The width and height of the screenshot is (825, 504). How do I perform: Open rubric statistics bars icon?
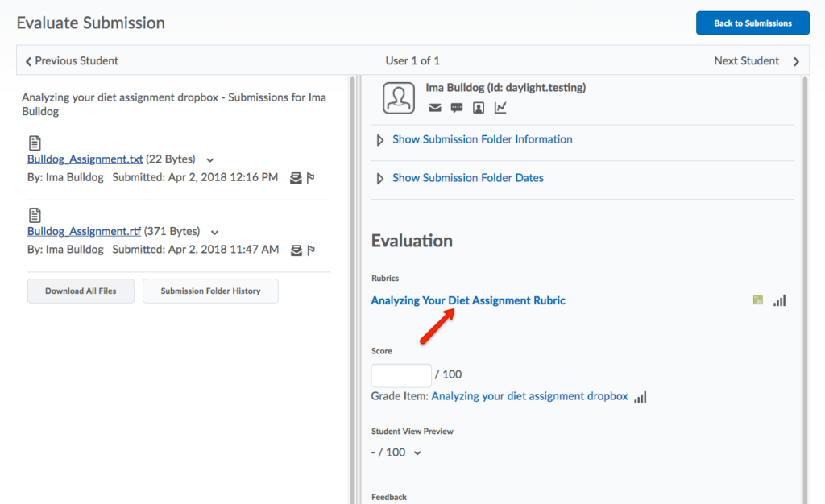tap(779, 300)
